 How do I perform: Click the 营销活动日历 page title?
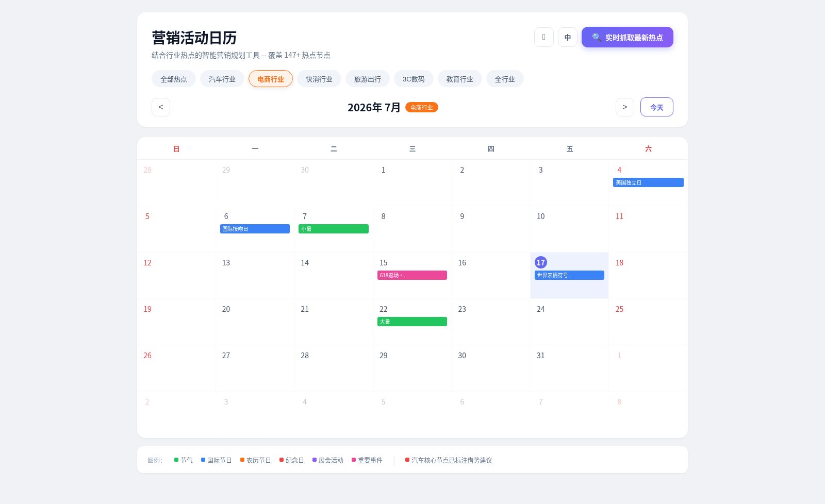point(194,38)
